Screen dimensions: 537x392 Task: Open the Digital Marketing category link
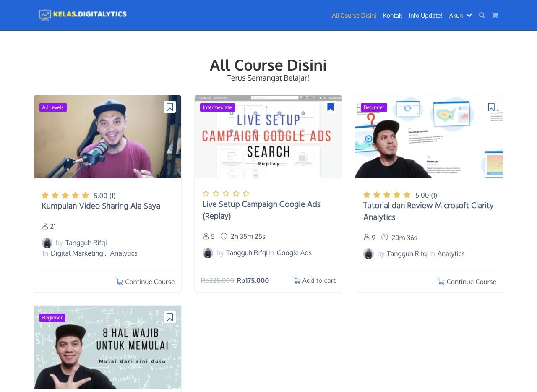77,253
